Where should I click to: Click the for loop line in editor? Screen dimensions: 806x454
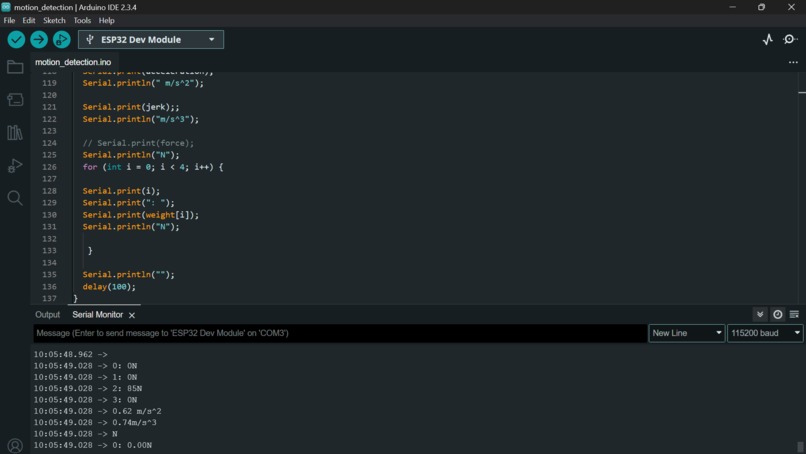(153, 167)
